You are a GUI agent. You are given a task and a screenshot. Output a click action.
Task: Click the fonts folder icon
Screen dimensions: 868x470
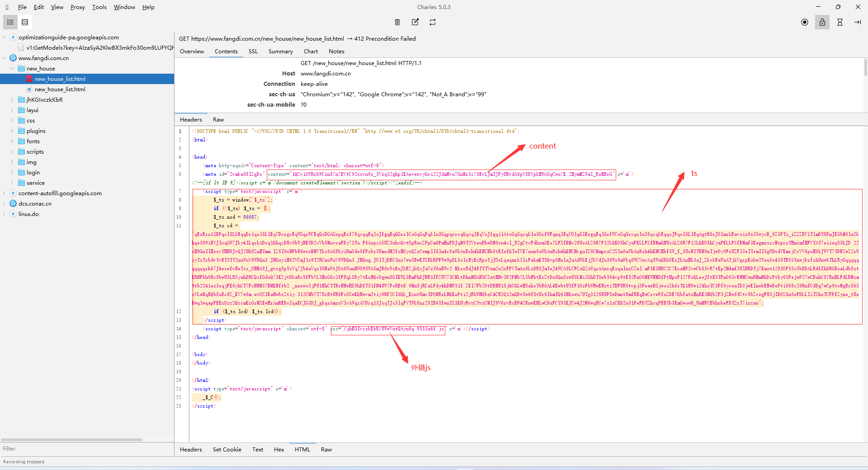coord(21,141)
